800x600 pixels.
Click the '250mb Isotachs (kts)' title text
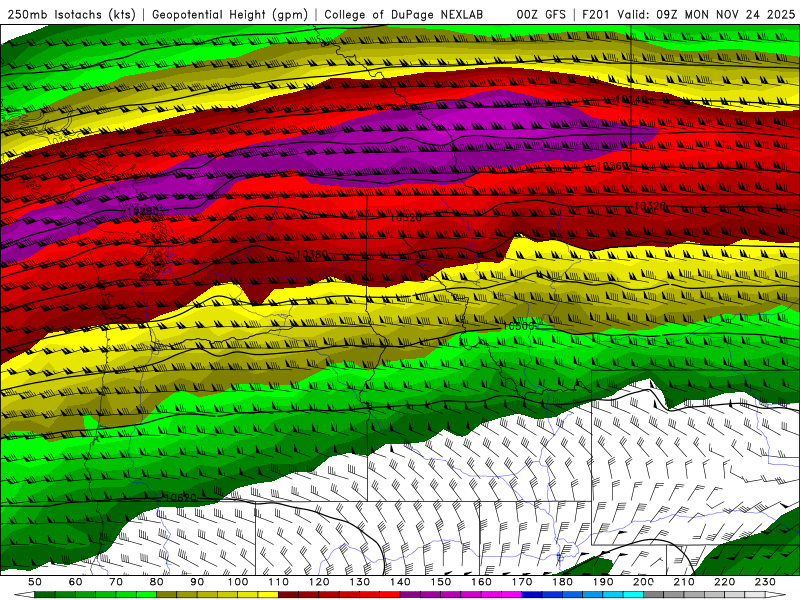coord(72,14)
